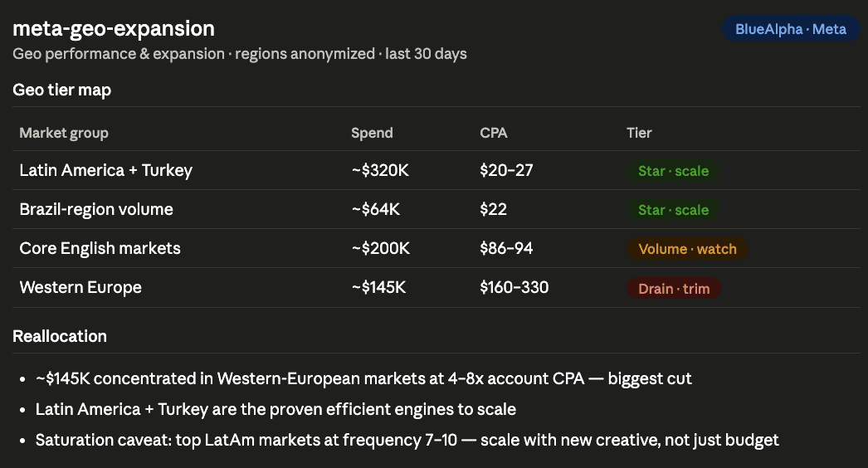Viewport: 868px width, 468px height.
Task: Click the $160–330 CPA value
Action: pyautogui.click(x=514, y=287)
